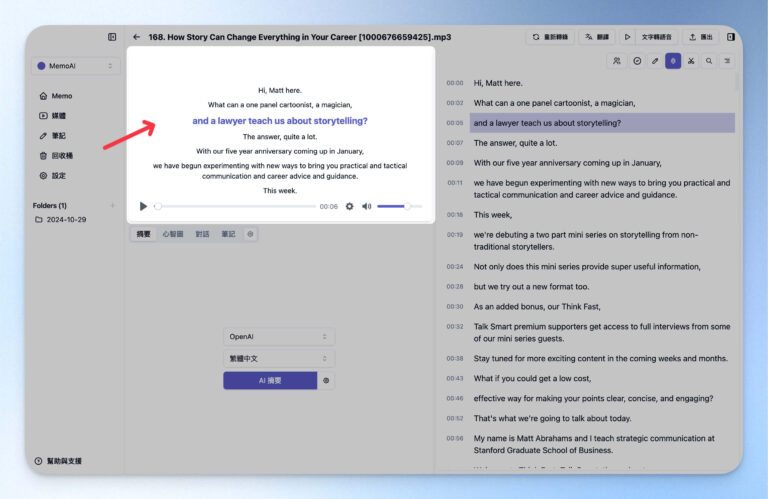Toggle the right side panel icon

click(731, 37)
